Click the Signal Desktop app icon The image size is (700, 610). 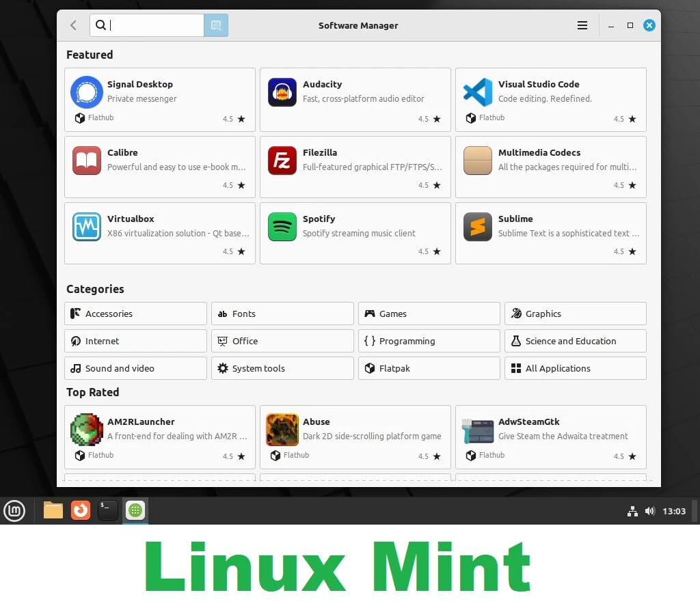point(87,92)
